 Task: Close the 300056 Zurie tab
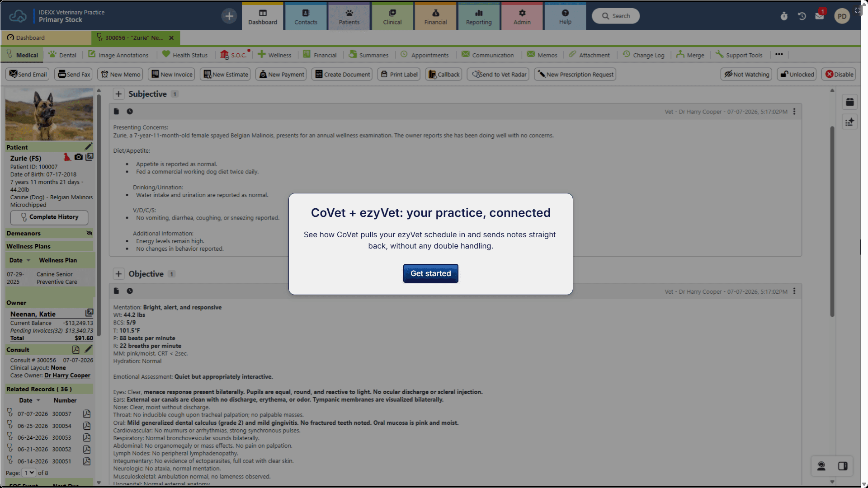[171, 38]
